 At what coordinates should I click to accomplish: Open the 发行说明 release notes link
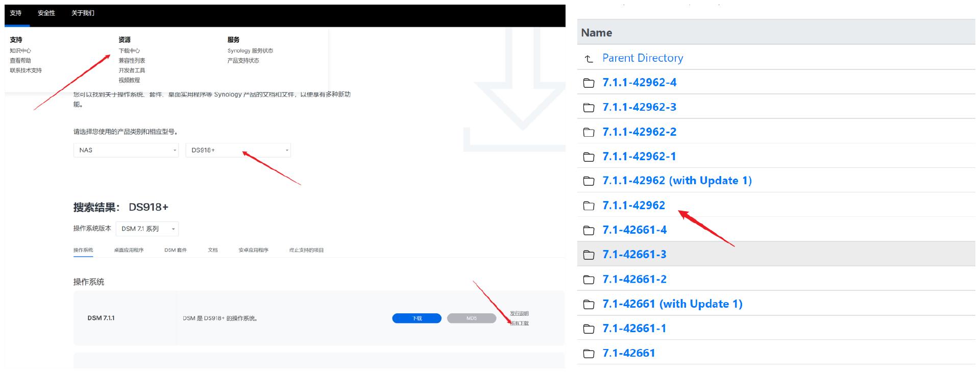519,313
